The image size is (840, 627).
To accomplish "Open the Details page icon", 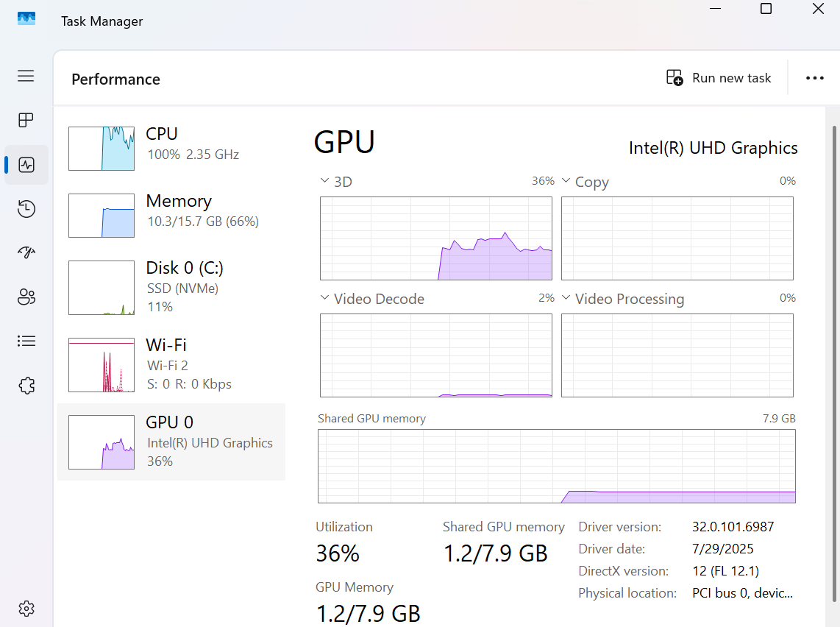I will coord(26,341).
